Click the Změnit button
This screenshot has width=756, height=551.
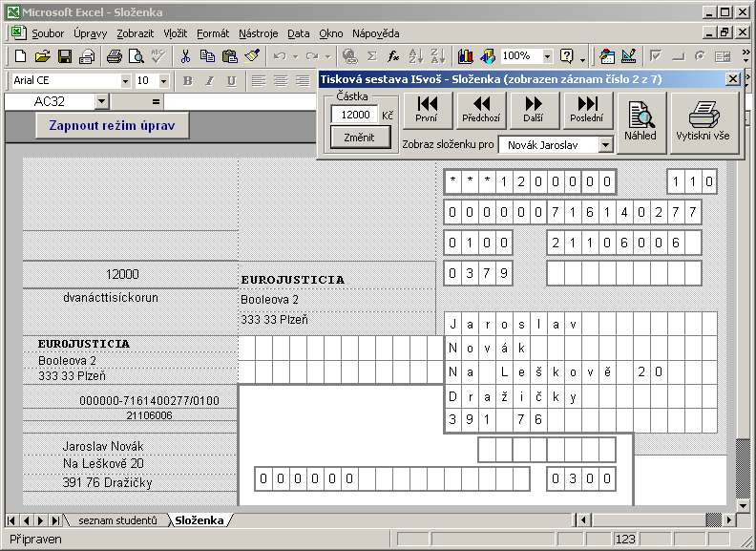coord(359,138)
